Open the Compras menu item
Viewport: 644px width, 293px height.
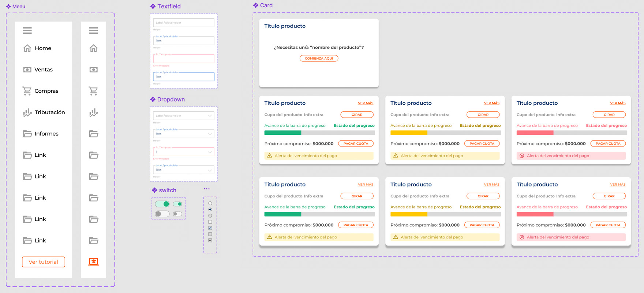(x=41, y=91)
